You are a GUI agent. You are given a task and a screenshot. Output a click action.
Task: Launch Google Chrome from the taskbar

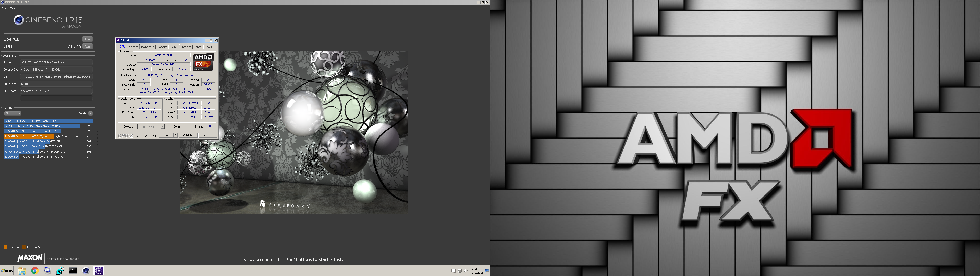pos(35,271)
